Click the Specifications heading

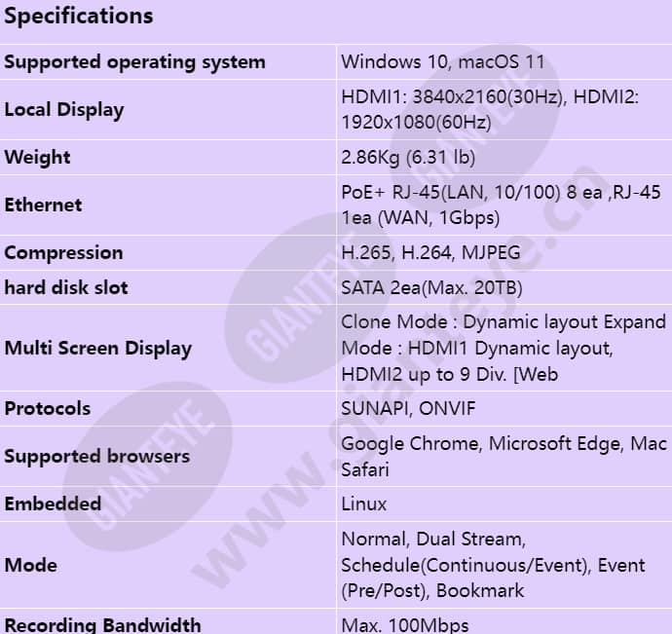(79, 16)
